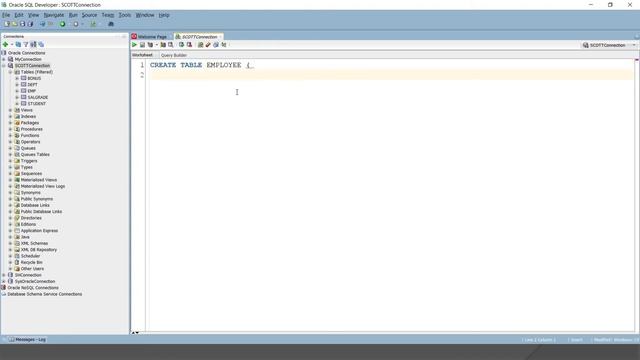Click the New file icon in the main toolbar
Viewport: 640px width, 360px height.
pos(7,24)
